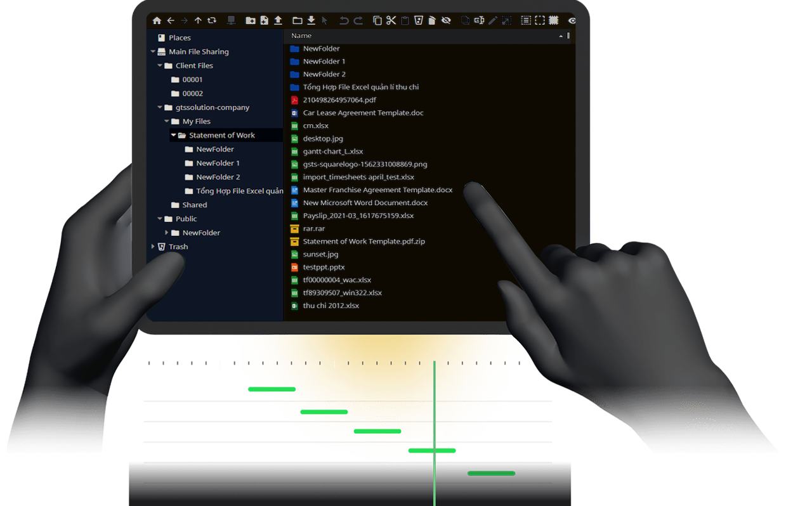The image size is (812, 506).
Task: Create a new folder via toolbar icon
Action: point(251,21)
